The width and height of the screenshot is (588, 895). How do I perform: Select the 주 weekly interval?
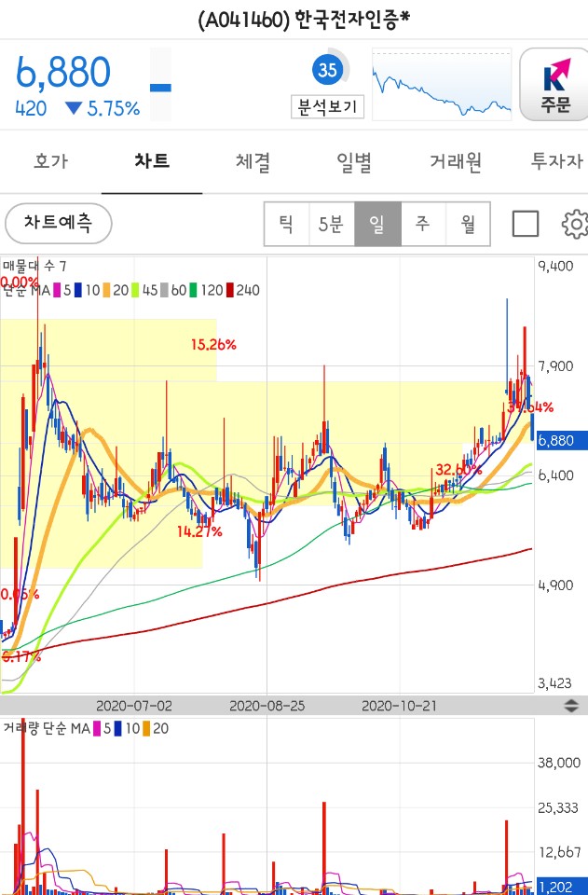[x=423, y=224]
